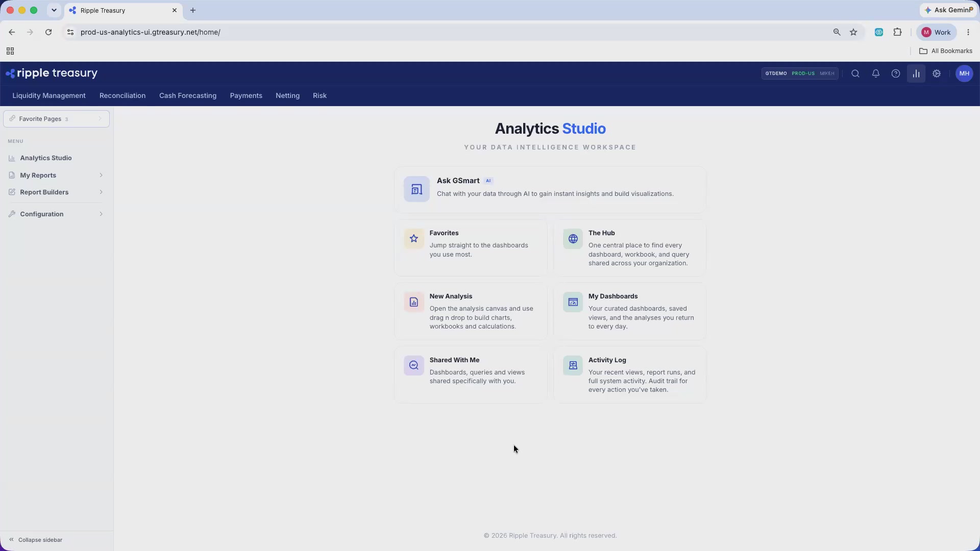This screenshot has width=980, height=551.
Task: Open the MH user avatar menu
Action: [x=964, y=73]
